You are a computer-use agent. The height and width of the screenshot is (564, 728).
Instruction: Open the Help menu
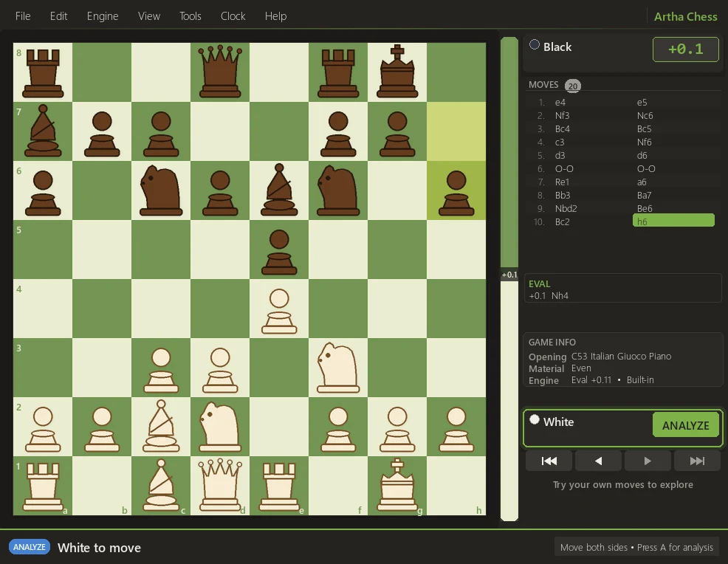[x=276, y=16]
